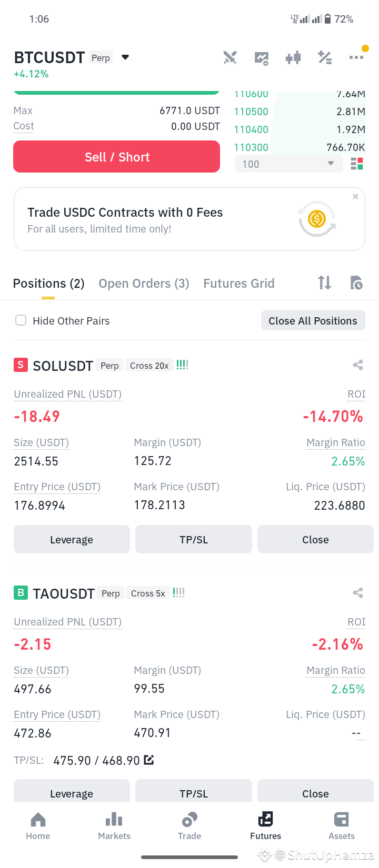Tap the three-dots more options icon
The width and height of the screenshot is (379, 868).
coord(356,57)
